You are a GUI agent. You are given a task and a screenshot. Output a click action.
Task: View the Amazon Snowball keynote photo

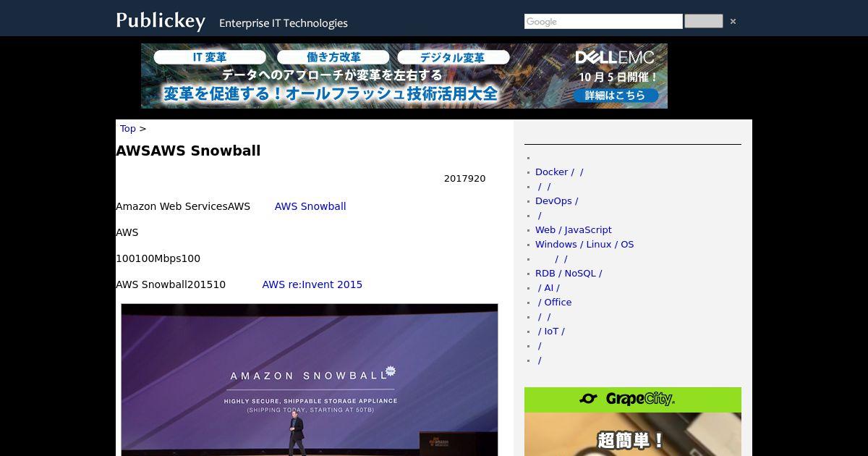click(x=310, y=379)
